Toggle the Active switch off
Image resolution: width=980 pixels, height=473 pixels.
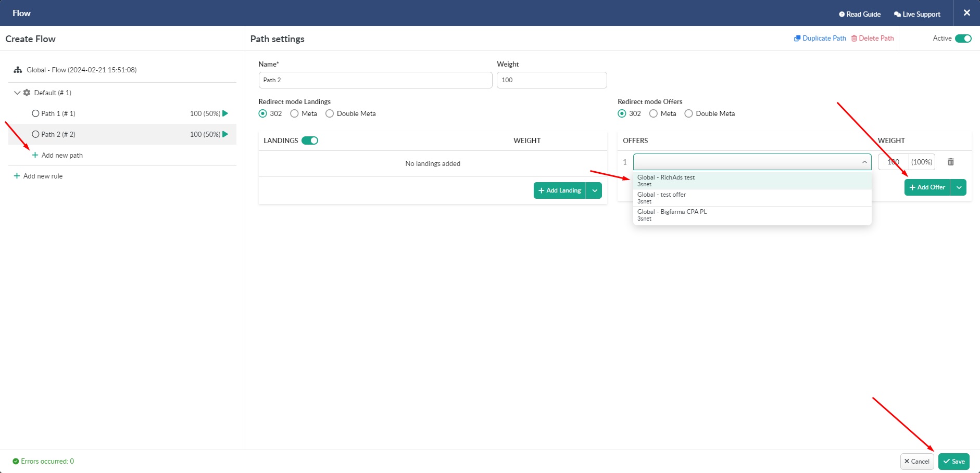pyautogui.click(x=963, y=38)
